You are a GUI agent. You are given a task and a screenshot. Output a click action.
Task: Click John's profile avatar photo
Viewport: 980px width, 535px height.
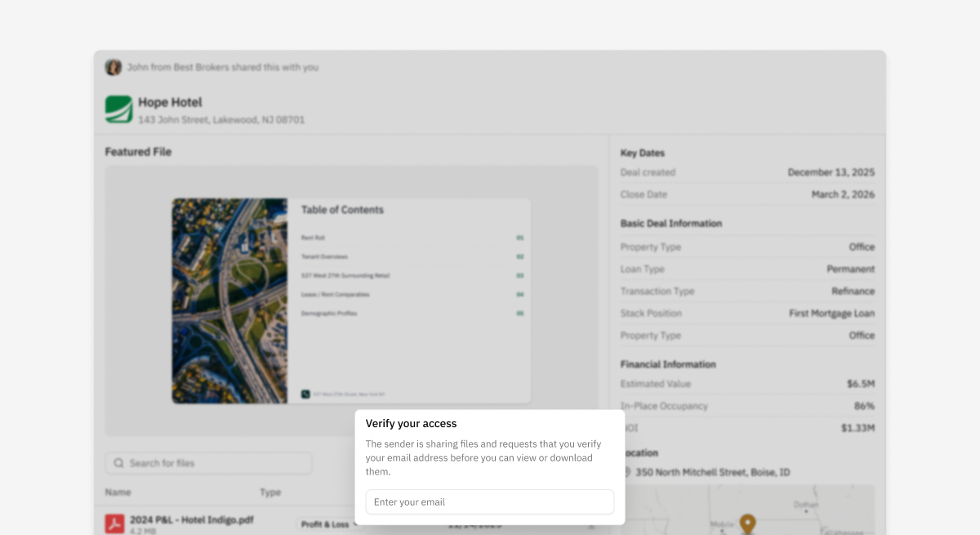tap(114, 67)
